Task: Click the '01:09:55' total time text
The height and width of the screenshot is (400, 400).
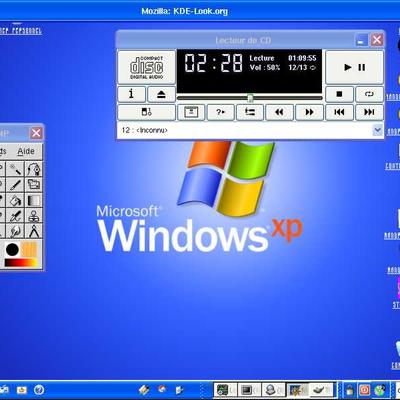Action: click(302, 58)
